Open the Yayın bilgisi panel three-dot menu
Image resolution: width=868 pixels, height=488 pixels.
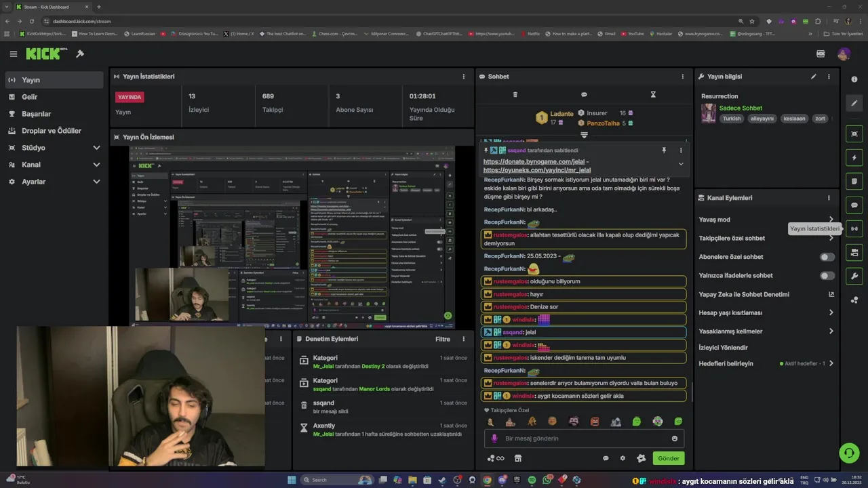(829, 77)
